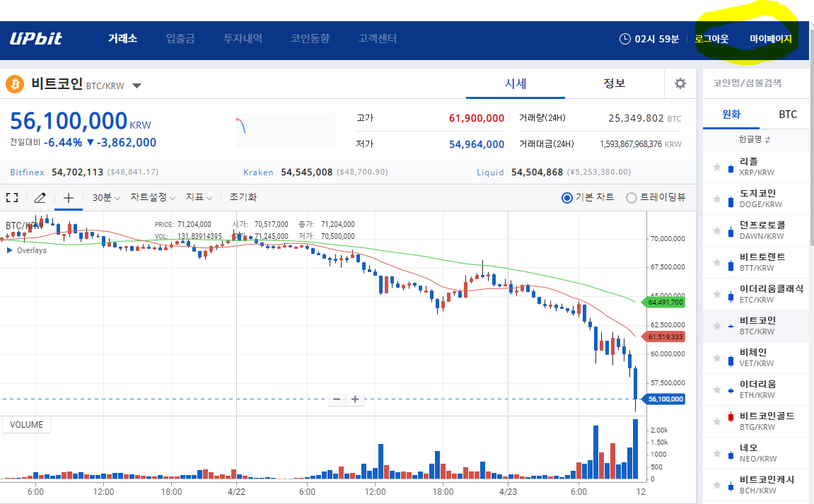
Task: Select 이더리움 ETH/KRW row
Action: 756,389
